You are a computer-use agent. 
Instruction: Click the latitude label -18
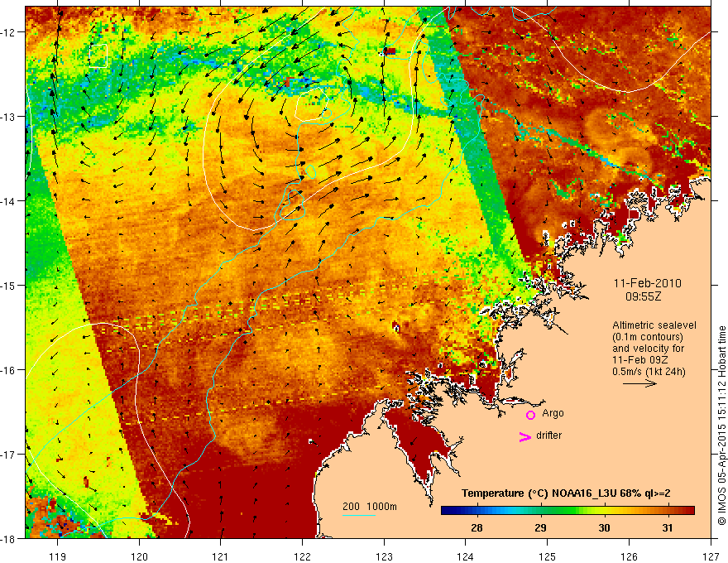[x=8, y=539]
